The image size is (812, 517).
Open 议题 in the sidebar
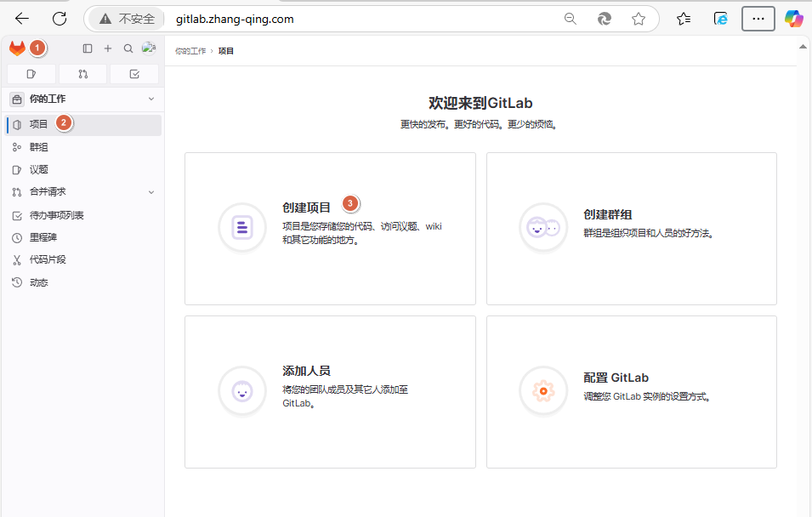pyautogui.click(x=83, y=169)
